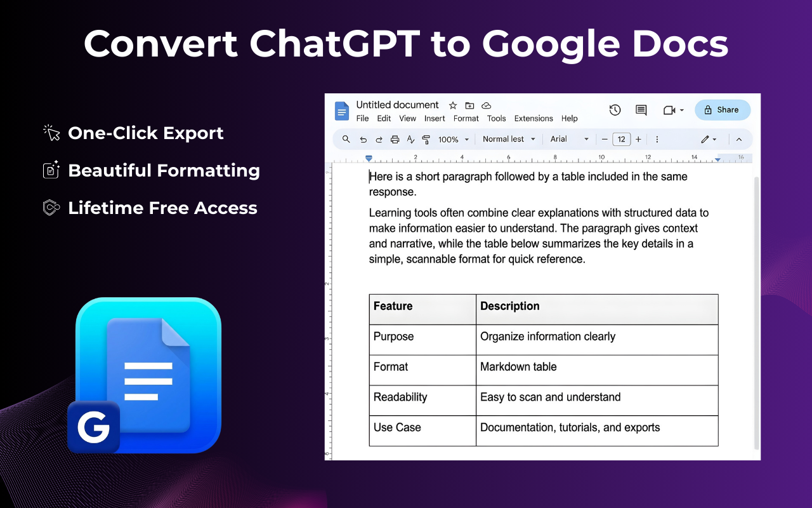Open the Insert menu
Image resolution: width=812 pixels, height=508 pixels.
click(435, 118)
